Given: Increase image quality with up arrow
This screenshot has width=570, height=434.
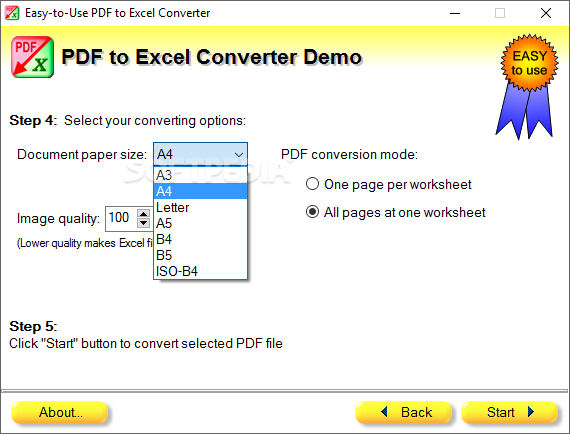Looking at the screenshot, I should [x=144, y=214].
